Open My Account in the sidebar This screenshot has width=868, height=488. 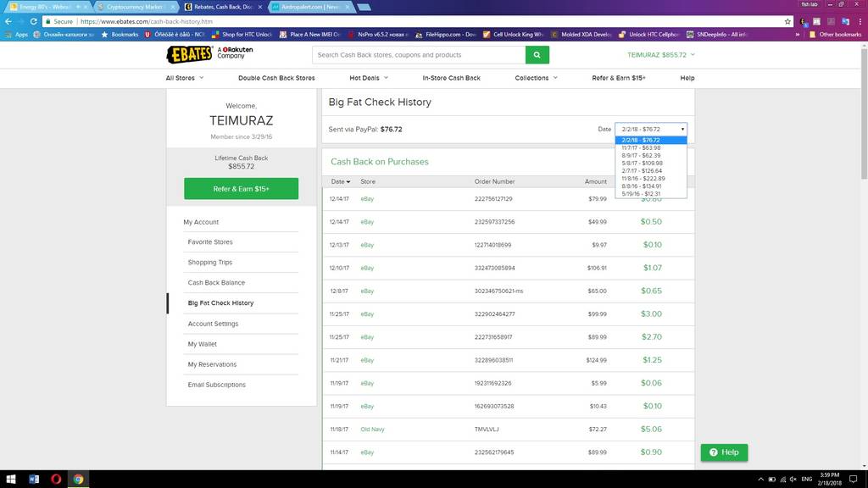coord(201,222)
